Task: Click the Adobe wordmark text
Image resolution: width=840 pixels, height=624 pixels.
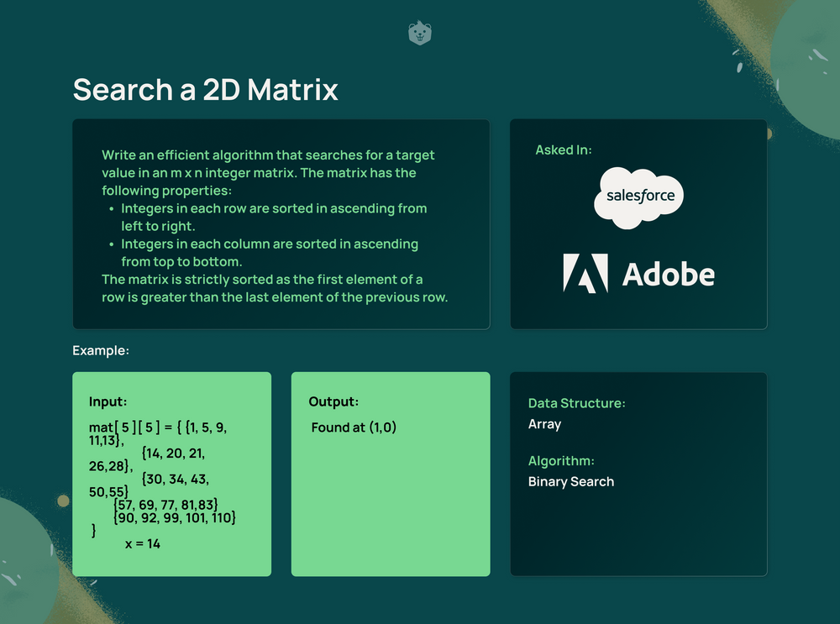Action: click(669, 273)
